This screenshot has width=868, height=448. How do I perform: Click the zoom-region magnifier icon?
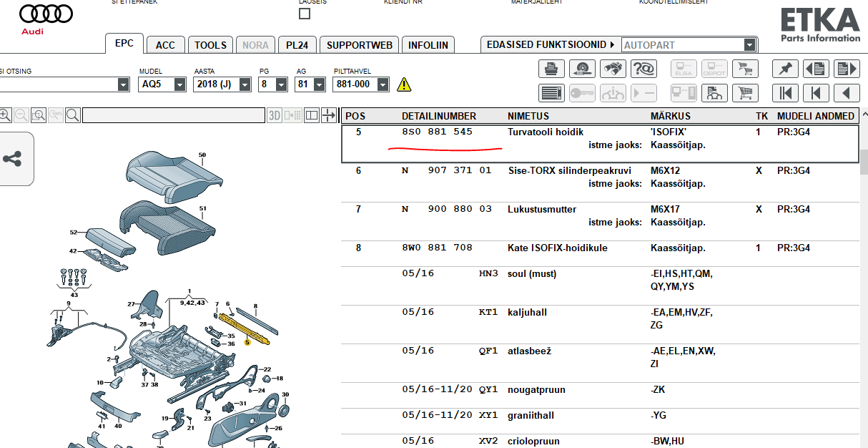point(39,115)
